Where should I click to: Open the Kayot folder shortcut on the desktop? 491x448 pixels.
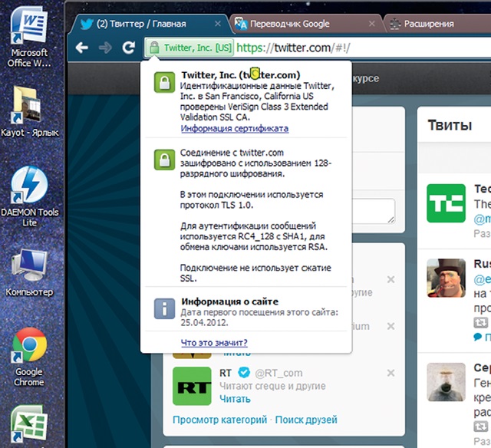coord(29,111)
